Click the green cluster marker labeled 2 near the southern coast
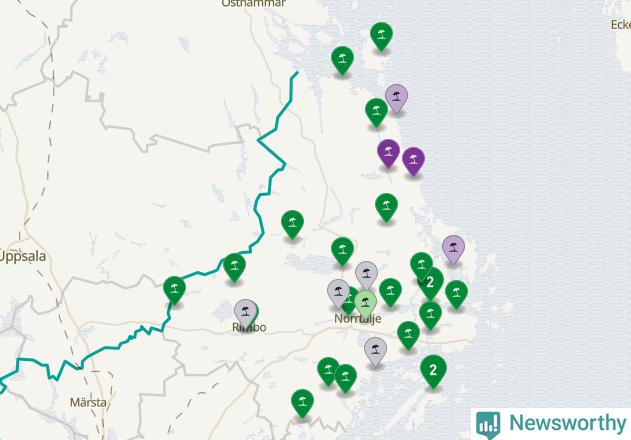This screenshot has height=440, width=631. pos(433,371)
